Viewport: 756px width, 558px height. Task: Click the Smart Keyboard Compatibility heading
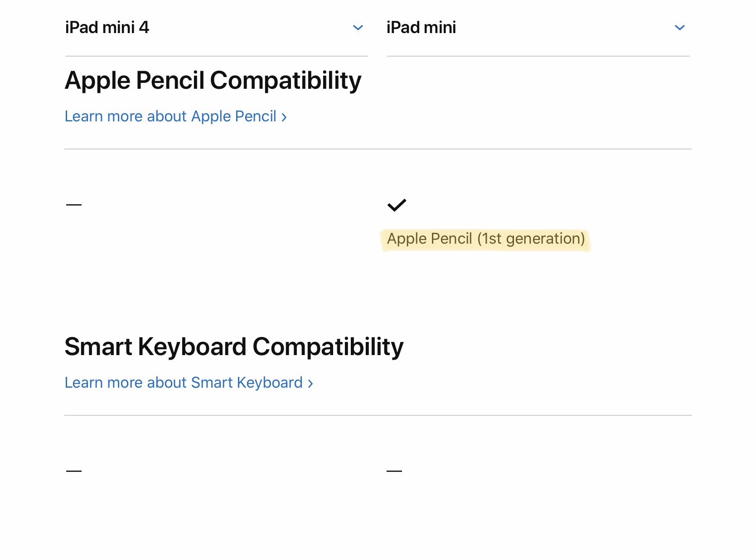click(x=234, y=347)
